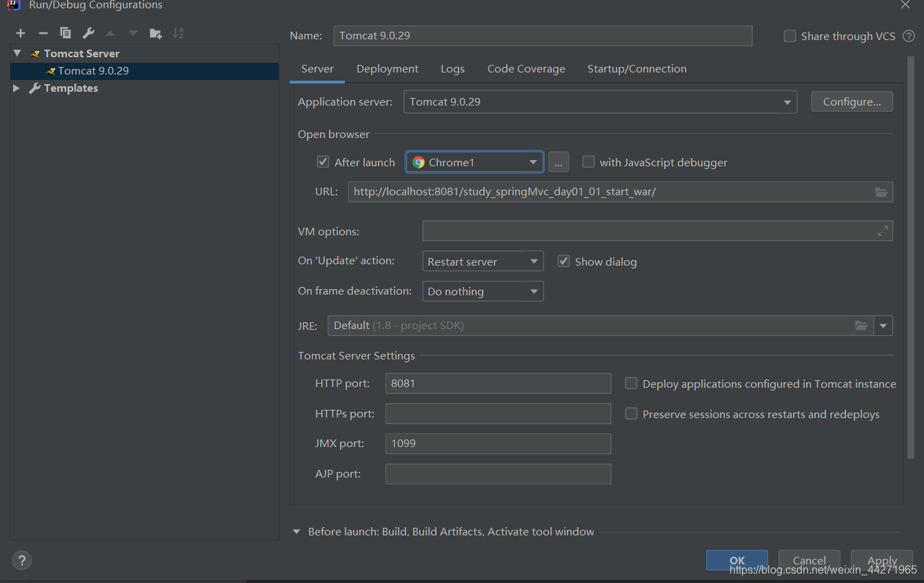The width and height of the screenshot is (924, 583).
Task: Click the HTTPs port field
Action: coord(498,414)
